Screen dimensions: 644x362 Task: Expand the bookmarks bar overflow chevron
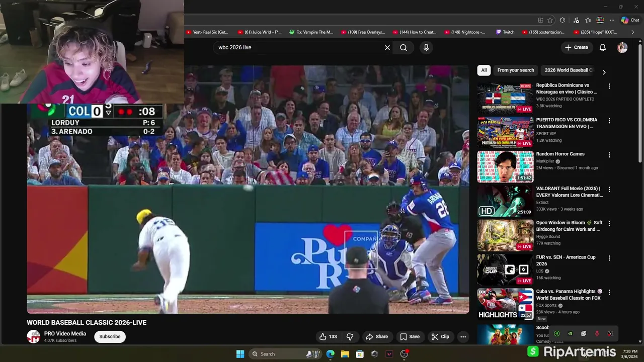click(632, 32)
